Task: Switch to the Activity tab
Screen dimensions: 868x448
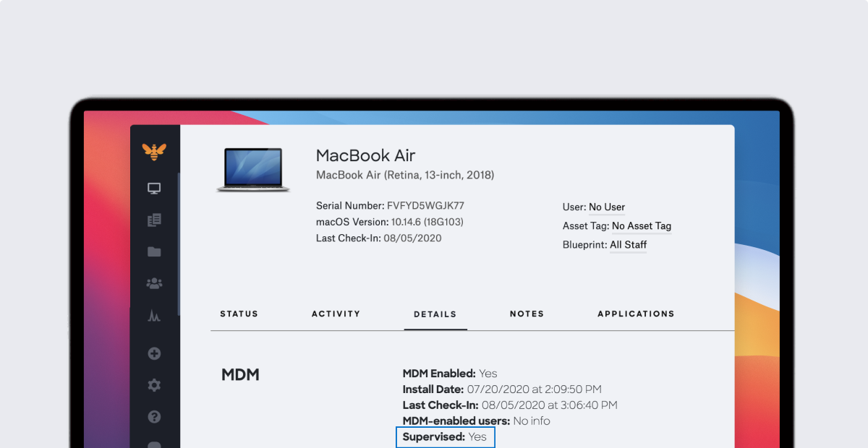Action: [x=336, y=314]
